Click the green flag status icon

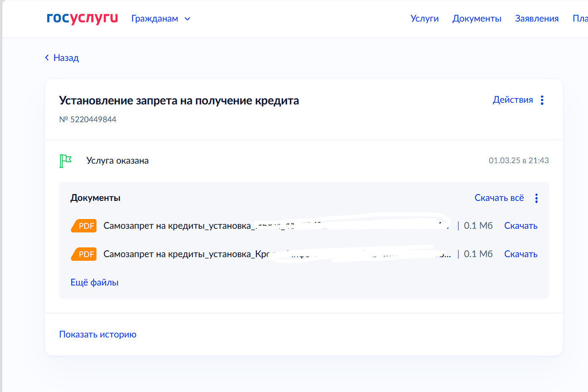point(65,160)
